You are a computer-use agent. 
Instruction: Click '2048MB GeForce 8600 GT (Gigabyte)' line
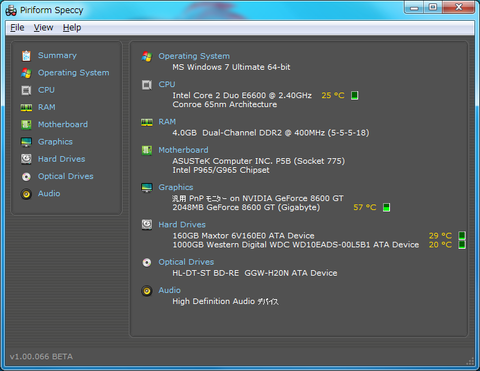(x=246, y=208)
